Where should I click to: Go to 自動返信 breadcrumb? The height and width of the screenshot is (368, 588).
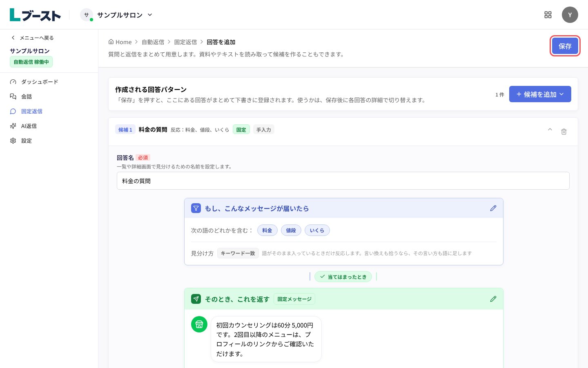tap(153, 42)
